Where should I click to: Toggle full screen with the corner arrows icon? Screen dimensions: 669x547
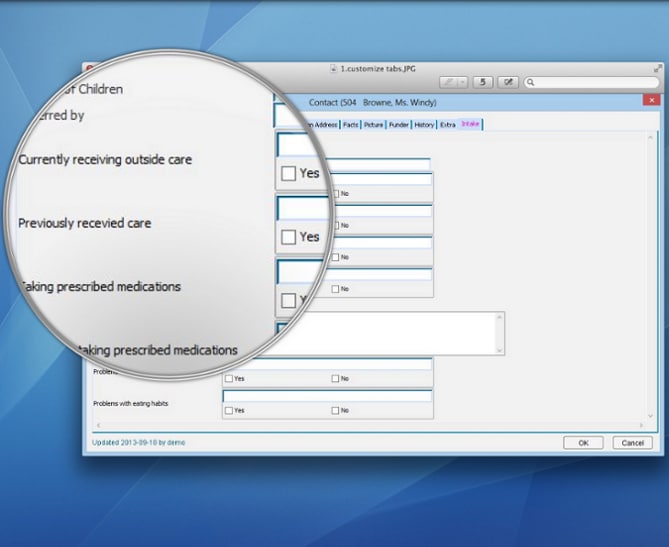click(658, 68)
